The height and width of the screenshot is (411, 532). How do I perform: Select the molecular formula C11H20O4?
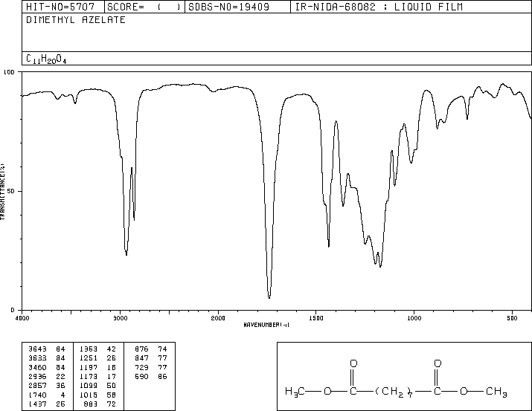[46, 59]
